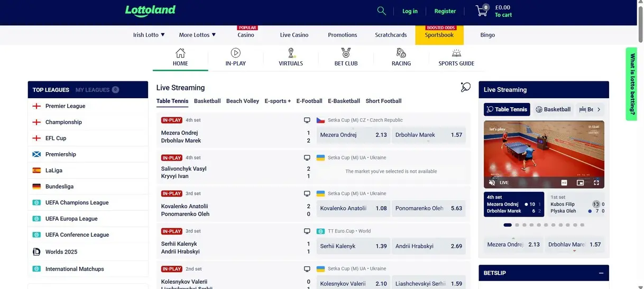
Task: Click the Lottoland logo
Action: (150, 11)
